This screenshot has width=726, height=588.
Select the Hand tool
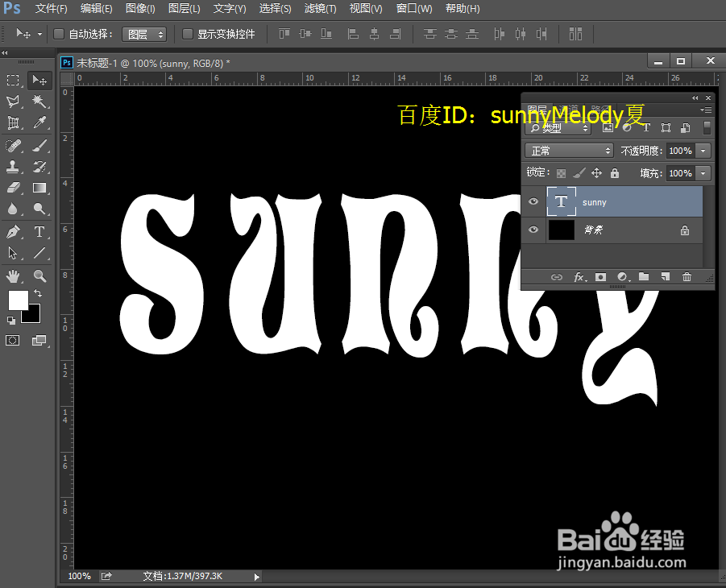[x=13, y=276]
